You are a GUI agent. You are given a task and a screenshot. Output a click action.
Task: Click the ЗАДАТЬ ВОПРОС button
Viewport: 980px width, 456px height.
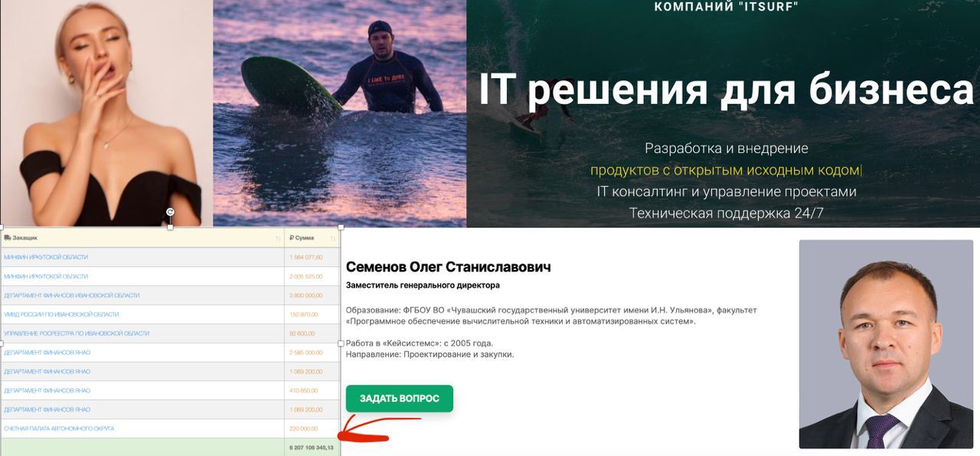[400, 399]
